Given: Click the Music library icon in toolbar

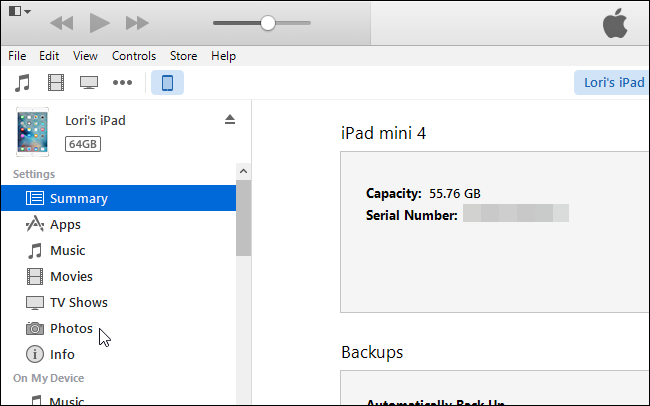Looking at the screenshot, I should click(x=23, y=82).
